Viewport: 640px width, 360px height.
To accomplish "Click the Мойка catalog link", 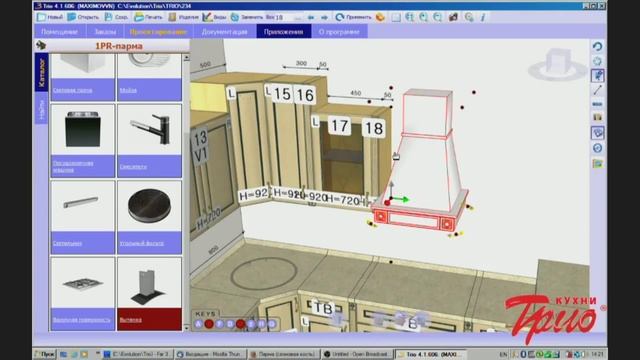I will 128,90.
